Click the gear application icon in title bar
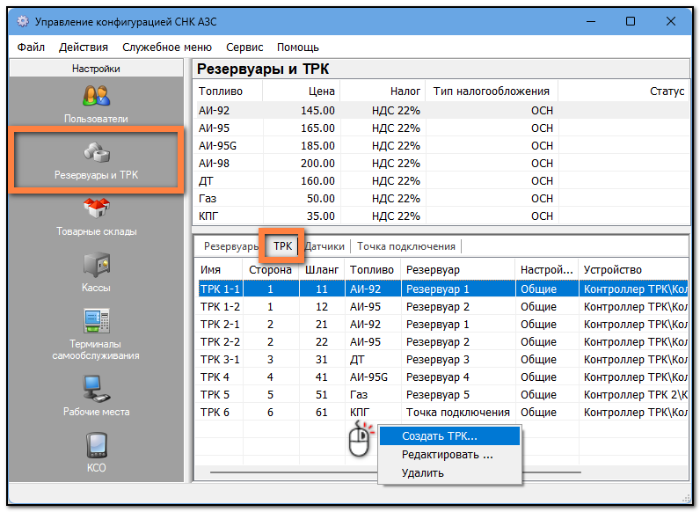 coord(22,21)
